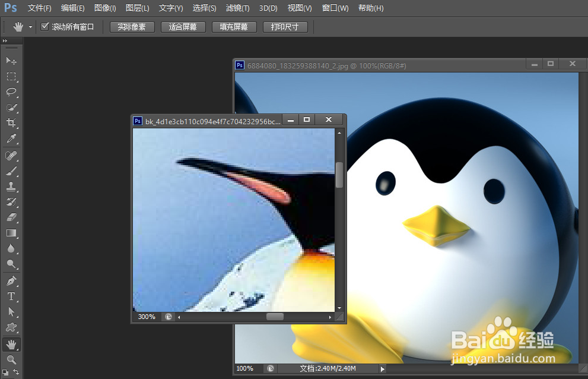
Task: Select the Gradient tool
Action: (11, 233)
